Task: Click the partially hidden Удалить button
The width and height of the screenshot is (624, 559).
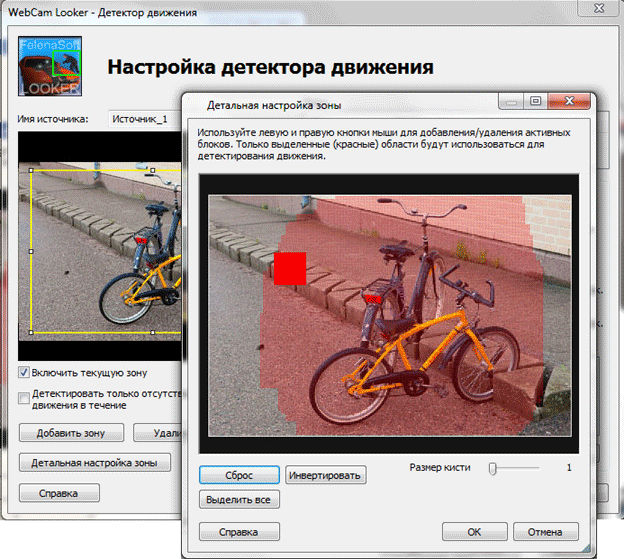Action: click(158, 433)
